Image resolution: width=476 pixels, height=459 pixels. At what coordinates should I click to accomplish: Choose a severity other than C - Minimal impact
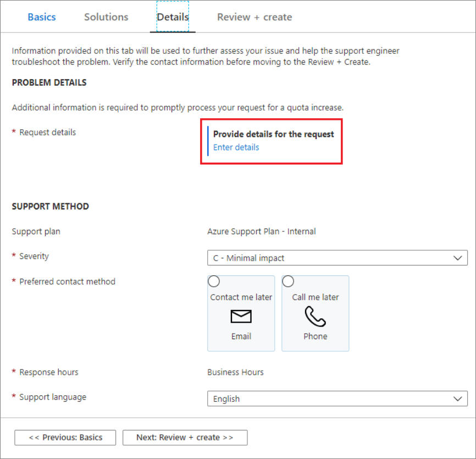[x=337, y=258]
